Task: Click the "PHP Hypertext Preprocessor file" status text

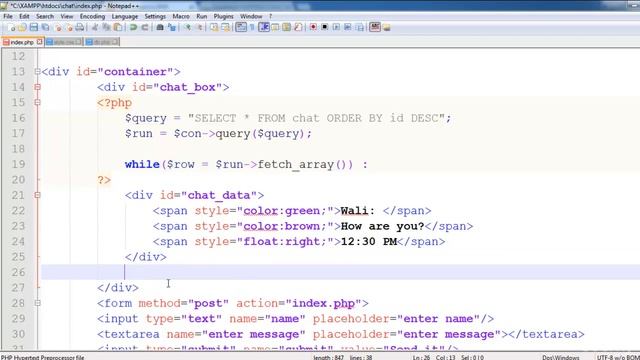Action: (x=42, y=357)
